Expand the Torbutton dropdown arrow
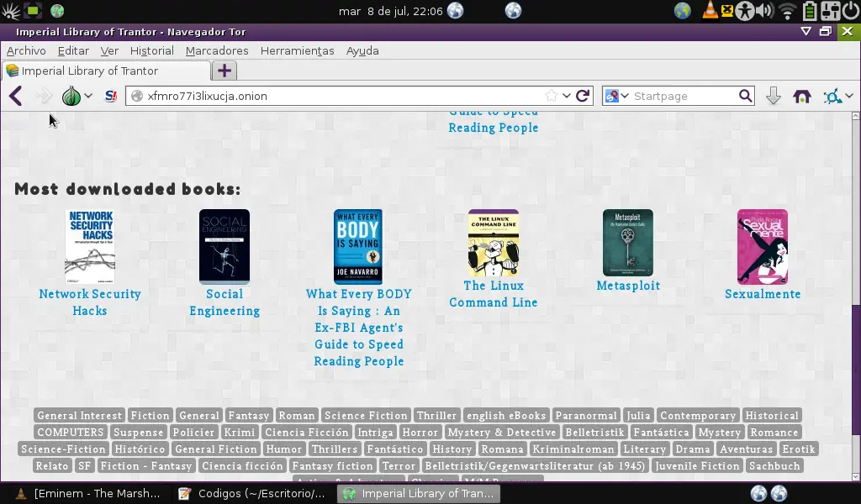The width and height of the screenshot is (861, 504). click(87, 96)
